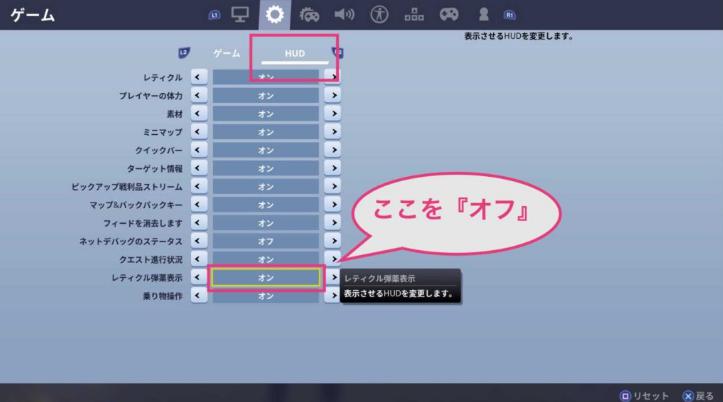Click the 戻る back button
This screenshot has height=402, width=723.
698,396
